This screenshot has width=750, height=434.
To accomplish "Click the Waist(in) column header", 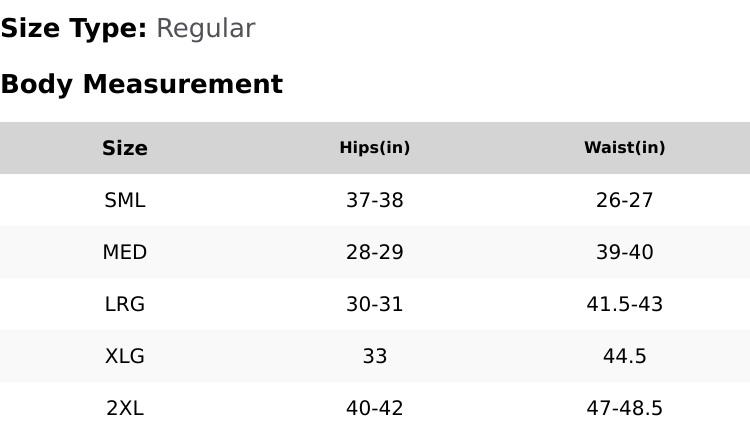I will pos(624,148).
